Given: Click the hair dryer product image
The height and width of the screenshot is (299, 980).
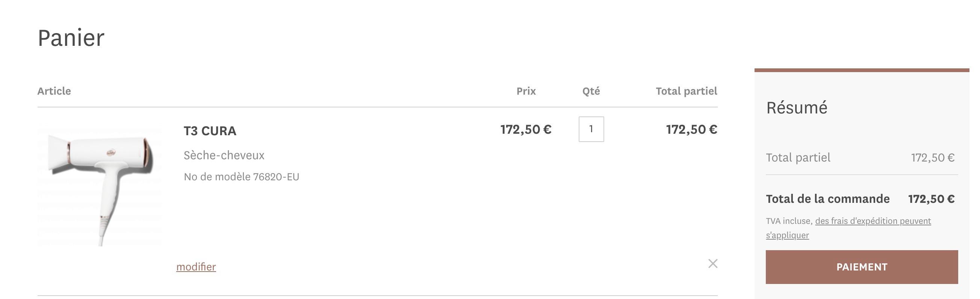Looking at the screenshot, I should tap(100, 186).
